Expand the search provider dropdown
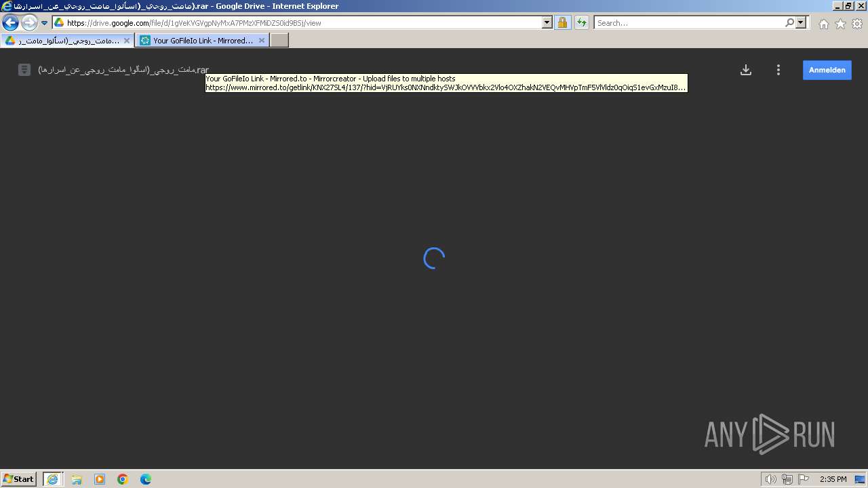Viewport: 868px width, 488px height. pos(801,22)
